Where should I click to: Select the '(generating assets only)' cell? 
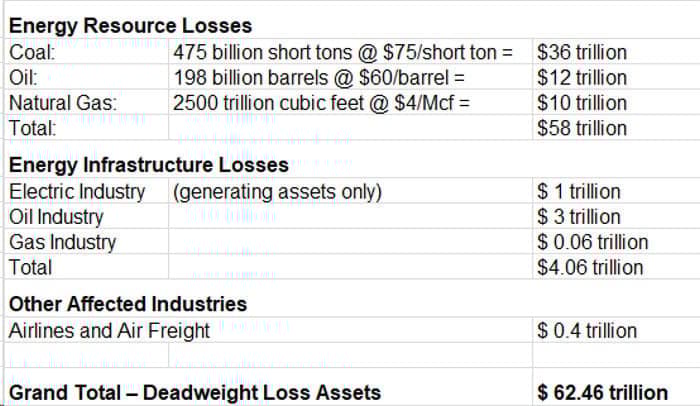[x=278, y=191]
